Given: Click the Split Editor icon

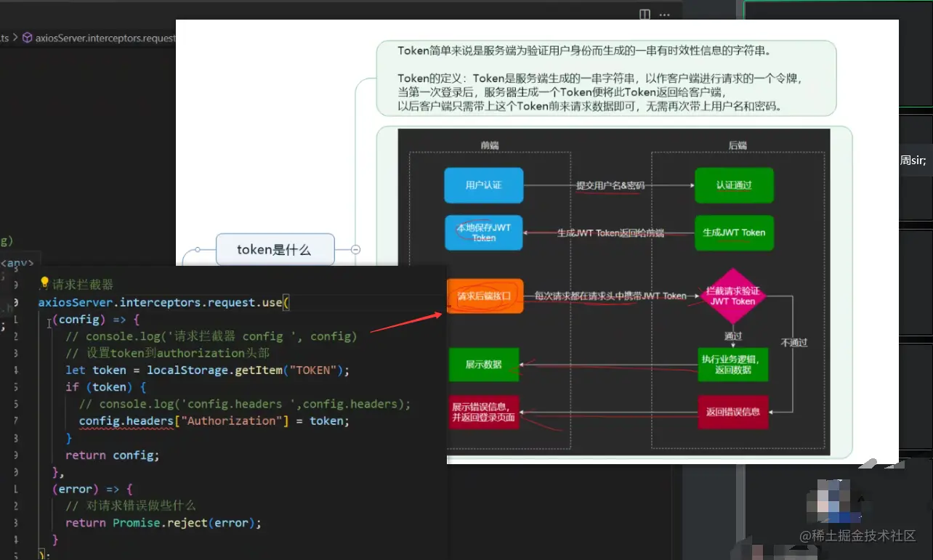Looking at the screenshot, I should pyautogui.click(x=645, y=14).
